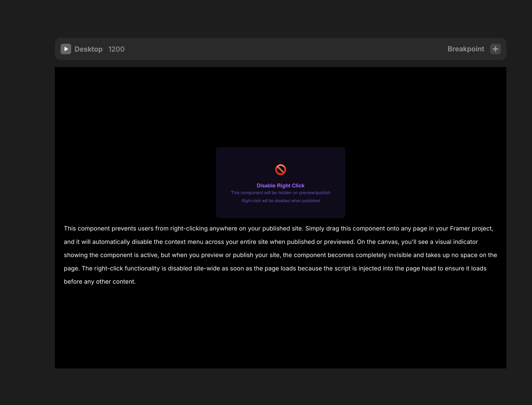The image size is (532, 405).
Task: Click the line starting 'showing the component is active'
Action: (x=280, y=255)
